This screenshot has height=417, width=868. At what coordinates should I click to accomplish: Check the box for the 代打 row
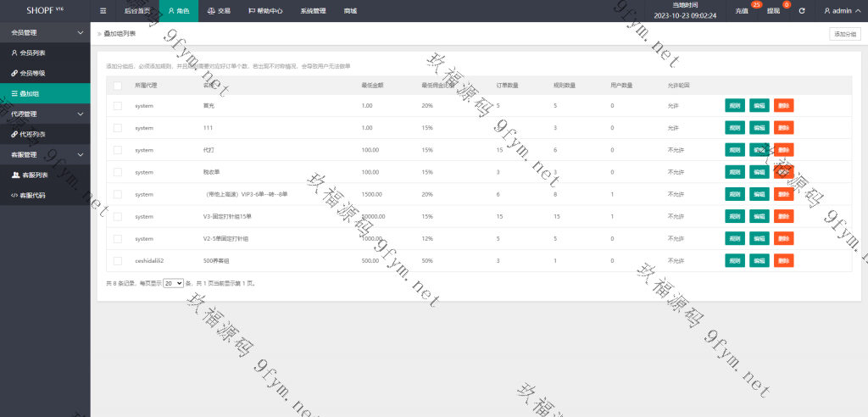tap(117, 150)
